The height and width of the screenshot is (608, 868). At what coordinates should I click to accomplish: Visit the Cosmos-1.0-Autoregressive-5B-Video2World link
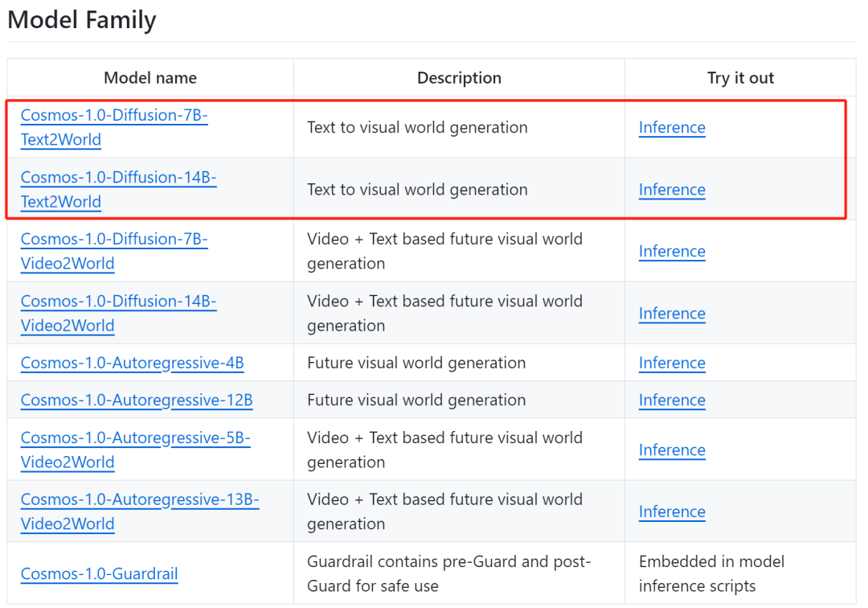click(135, 438)
